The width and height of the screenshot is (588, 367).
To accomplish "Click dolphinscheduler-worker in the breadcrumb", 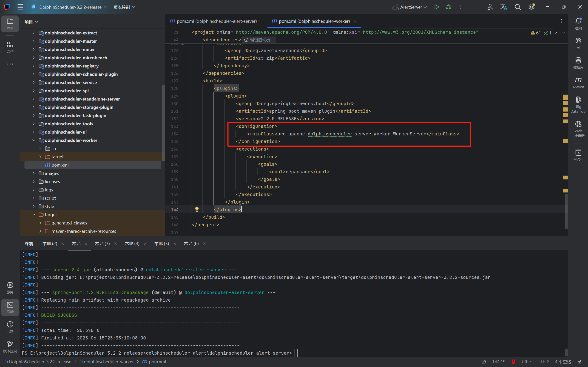I will point(109,362).
